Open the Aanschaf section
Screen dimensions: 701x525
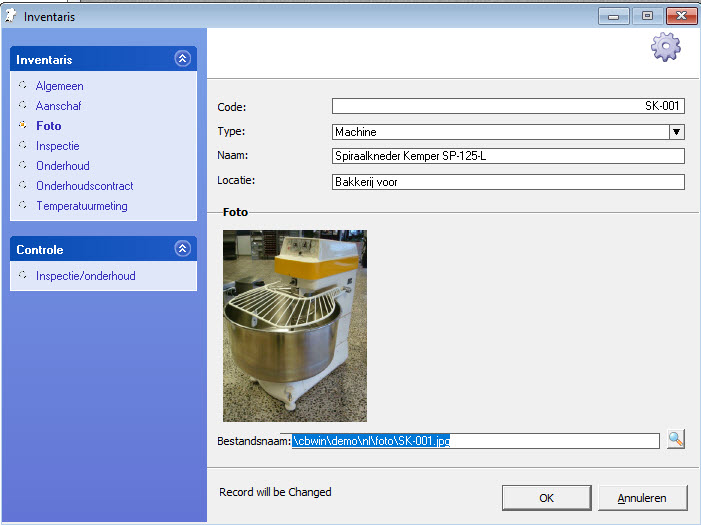pos(58,106)
